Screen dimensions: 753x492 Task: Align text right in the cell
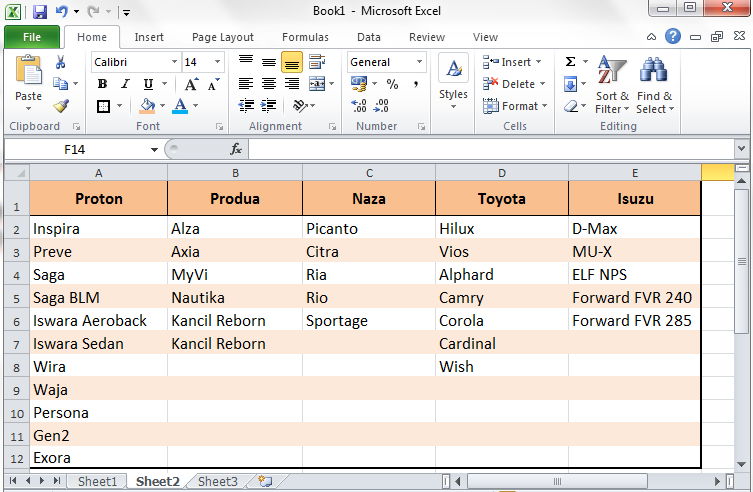tap(292, 84)
